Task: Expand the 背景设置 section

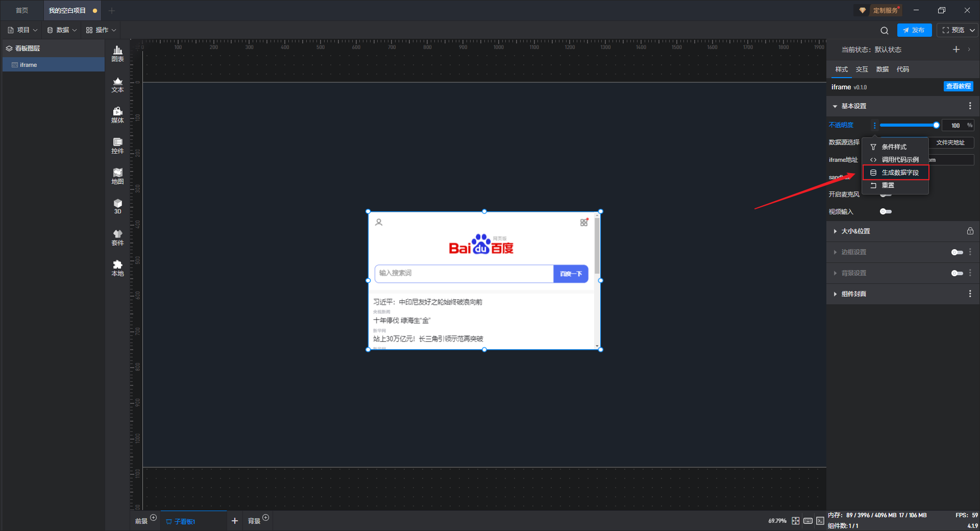Action: click(x=835, y=273)
